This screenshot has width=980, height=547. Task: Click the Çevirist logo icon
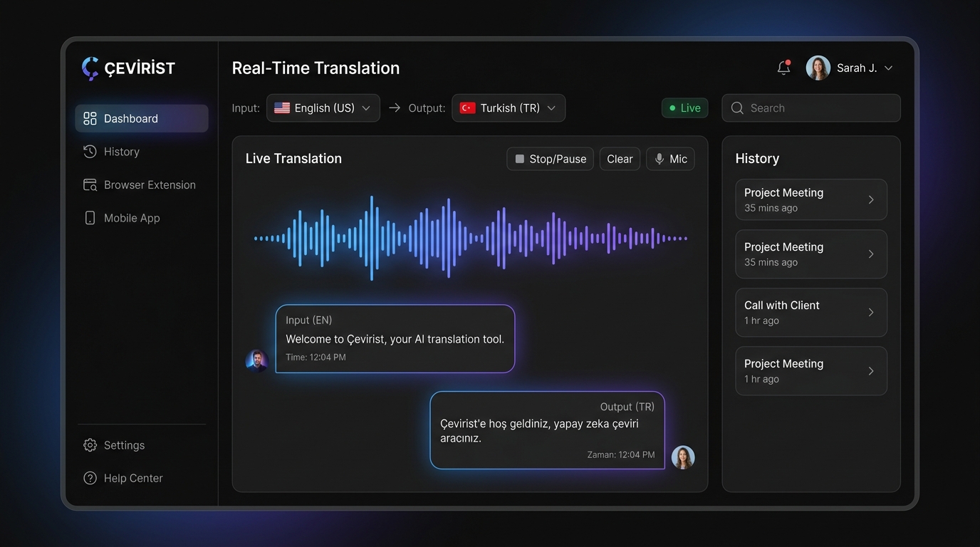coord(90,68)
